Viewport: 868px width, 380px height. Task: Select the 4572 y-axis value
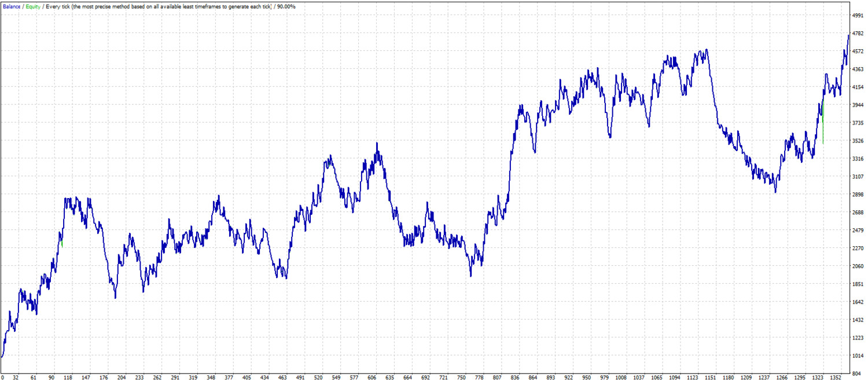tap(858, 52)
